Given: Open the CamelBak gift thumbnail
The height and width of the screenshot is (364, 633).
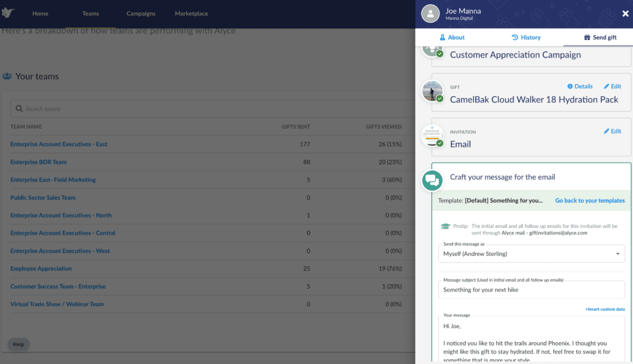Looking at the screenshot, I should tap(432, 91).
